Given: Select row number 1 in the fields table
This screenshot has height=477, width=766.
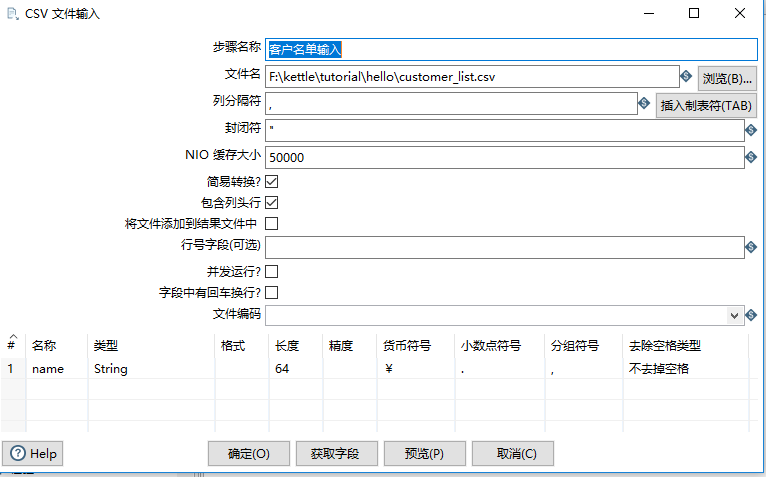Looking at the screenshot, I should pyautogui.click(x=13, y=369).
